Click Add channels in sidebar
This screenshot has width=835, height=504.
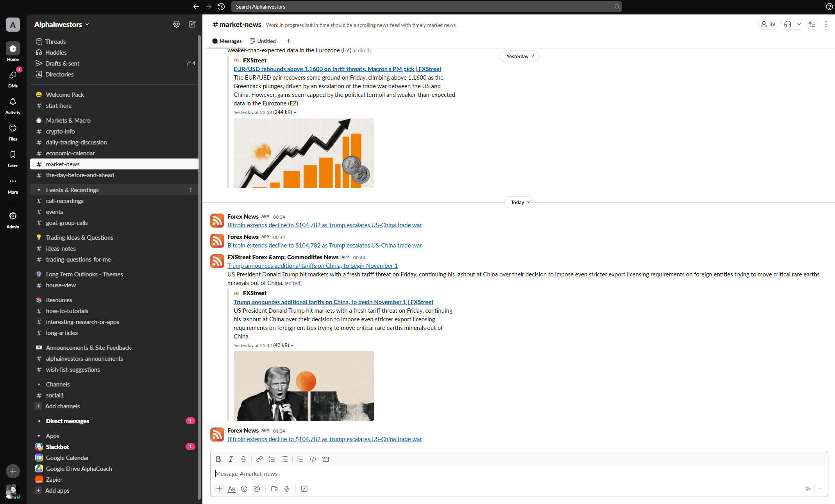[x=62, y=406]
